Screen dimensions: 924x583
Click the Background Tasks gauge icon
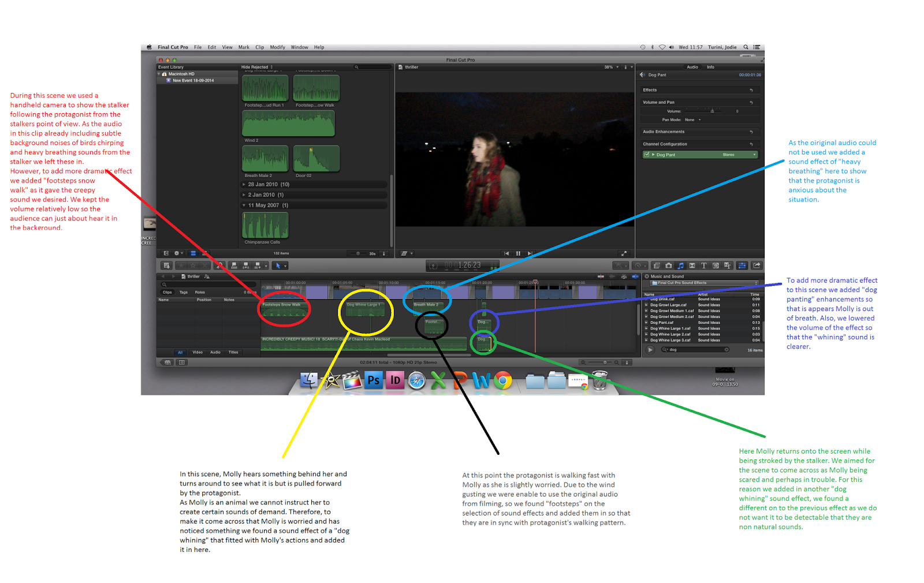(x=432, y=266)
